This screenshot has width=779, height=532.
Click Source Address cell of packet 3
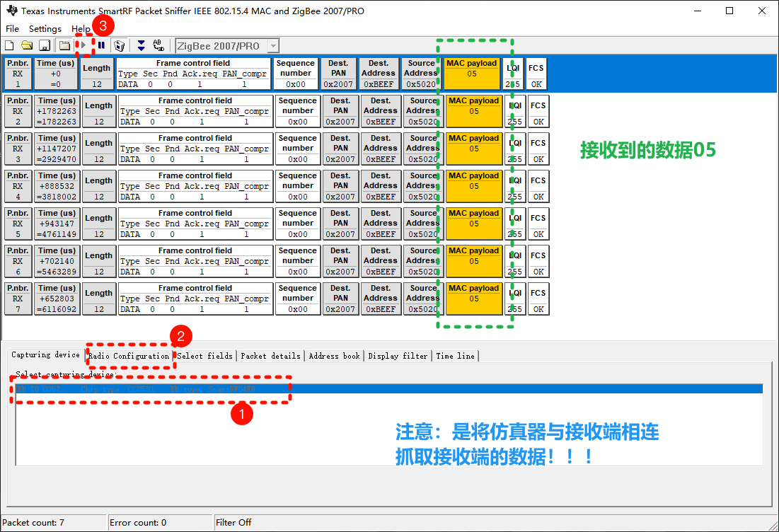click(x=423, y=149)
